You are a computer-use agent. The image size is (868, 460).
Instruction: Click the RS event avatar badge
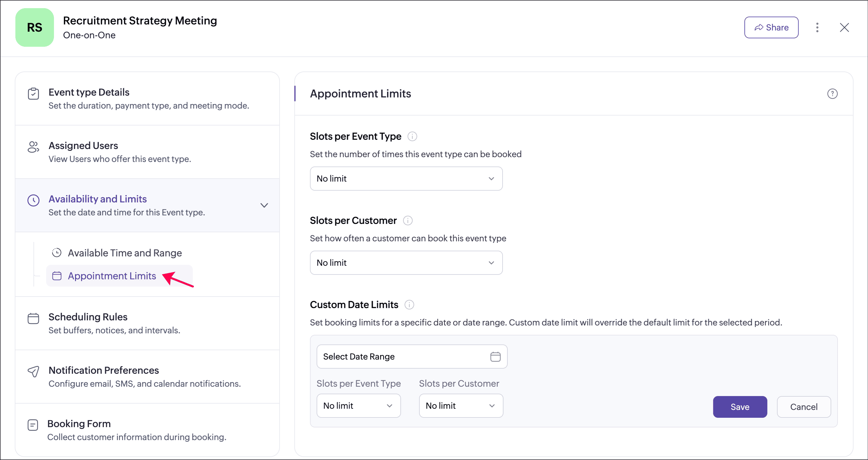[x=35, y=28]
